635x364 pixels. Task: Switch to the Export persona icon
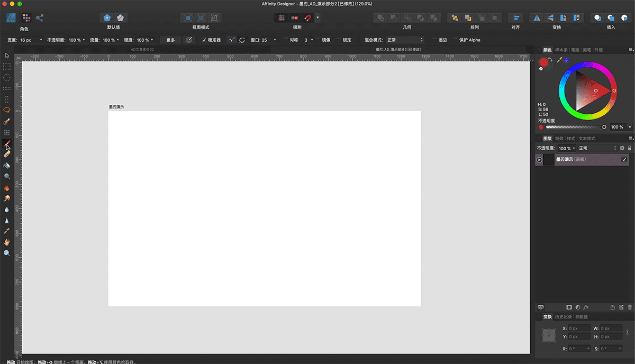pyautogui.click(x=40, y=17)
